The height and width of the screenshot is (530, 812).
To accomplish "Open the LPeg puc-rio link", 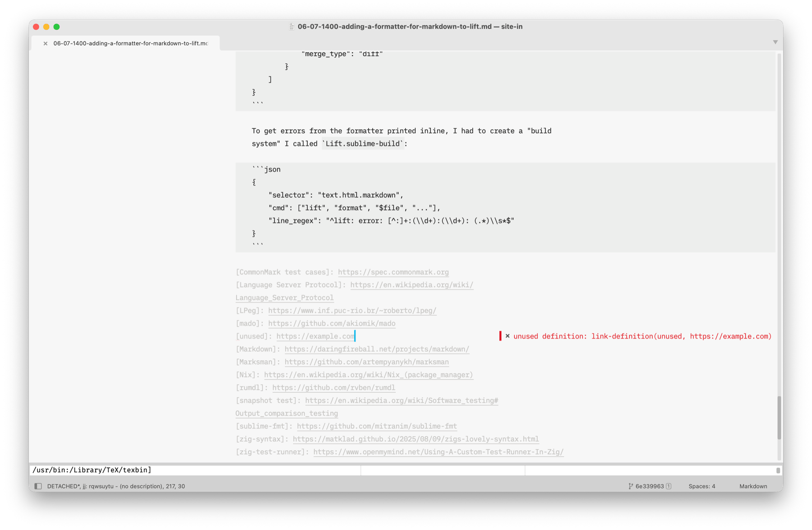I will click(352, 311).
